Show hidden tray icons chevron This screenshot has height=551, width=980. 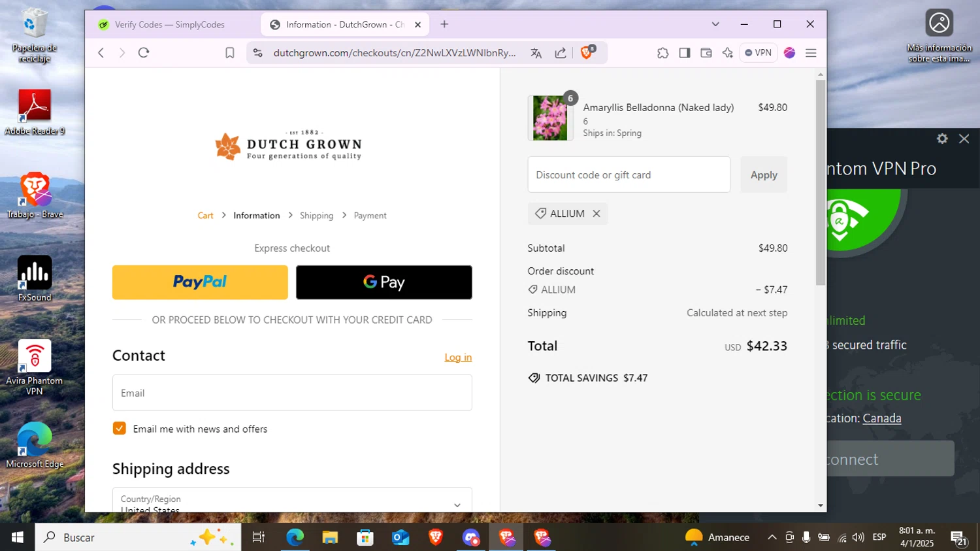[x=772, y=537]
